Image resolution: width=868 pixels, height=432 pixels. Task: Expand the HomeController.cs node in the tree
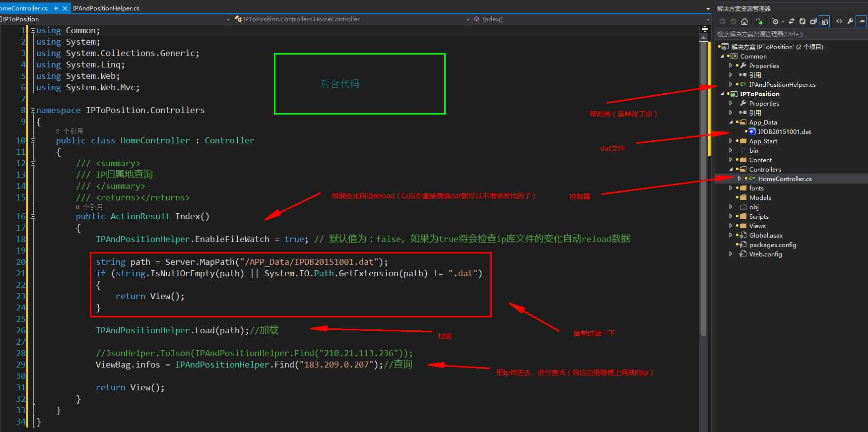click(x=739, y=179)
